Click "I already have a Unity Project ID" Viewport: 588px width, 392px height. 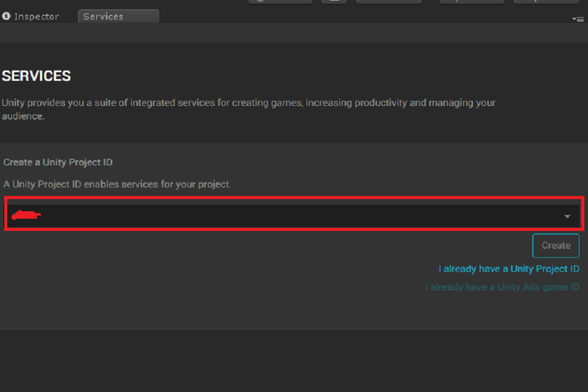coord(508,268)
